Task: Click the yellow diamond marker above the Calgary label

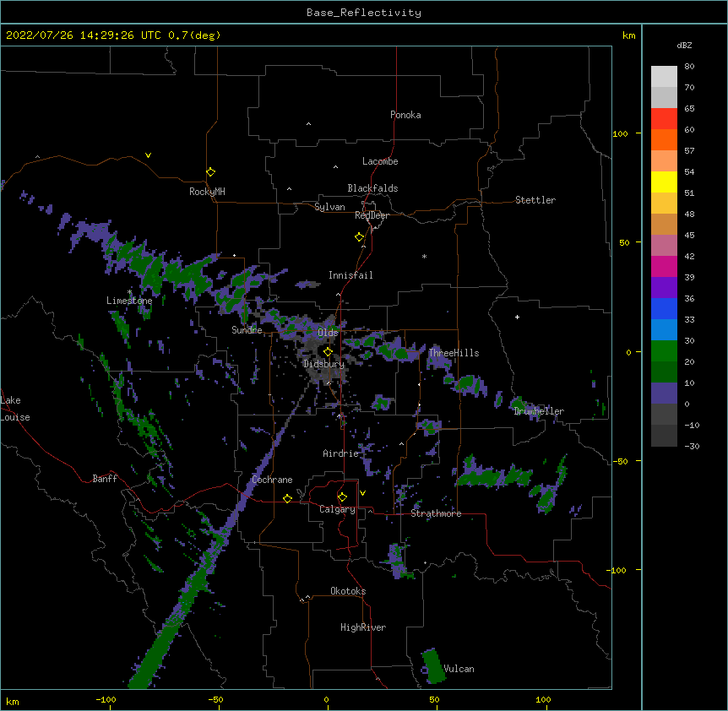Action: pyautogui.click(x=342, y=497)
